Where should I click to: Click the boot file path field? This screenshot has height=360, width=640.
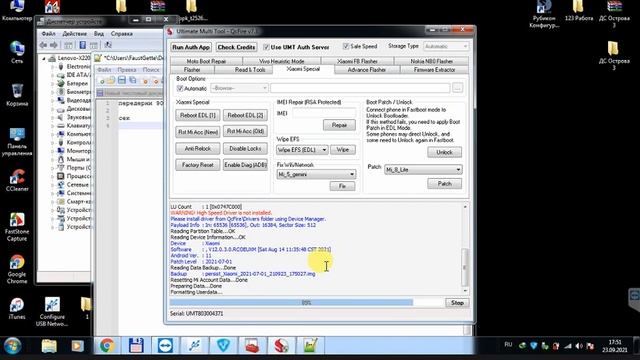[360, 88]
